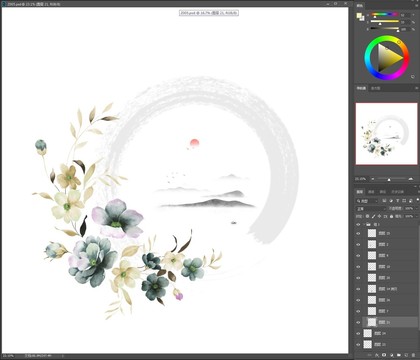Click the add layer mask icon

point(384,355)
